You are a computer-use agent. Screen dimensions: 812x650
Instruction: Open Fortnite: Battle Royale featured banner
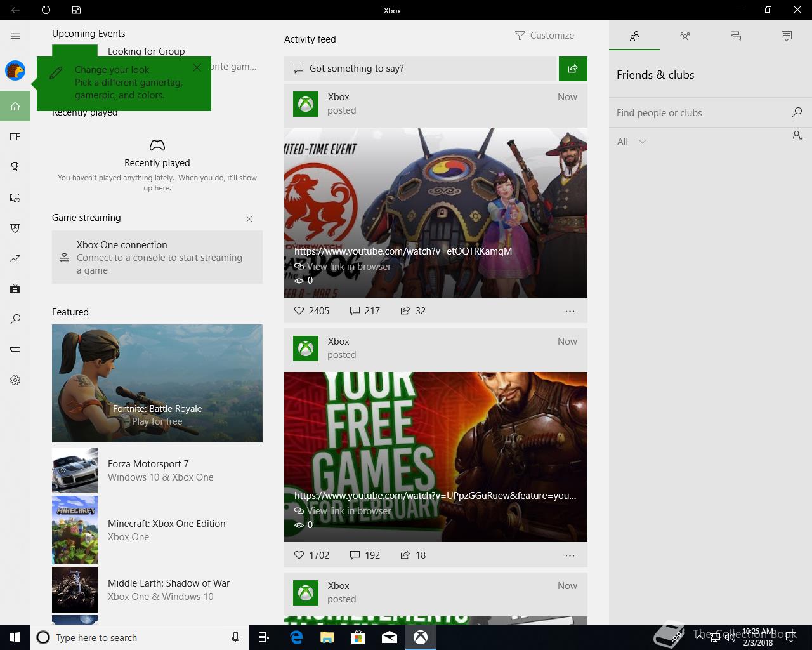click(x=157, y=383)
